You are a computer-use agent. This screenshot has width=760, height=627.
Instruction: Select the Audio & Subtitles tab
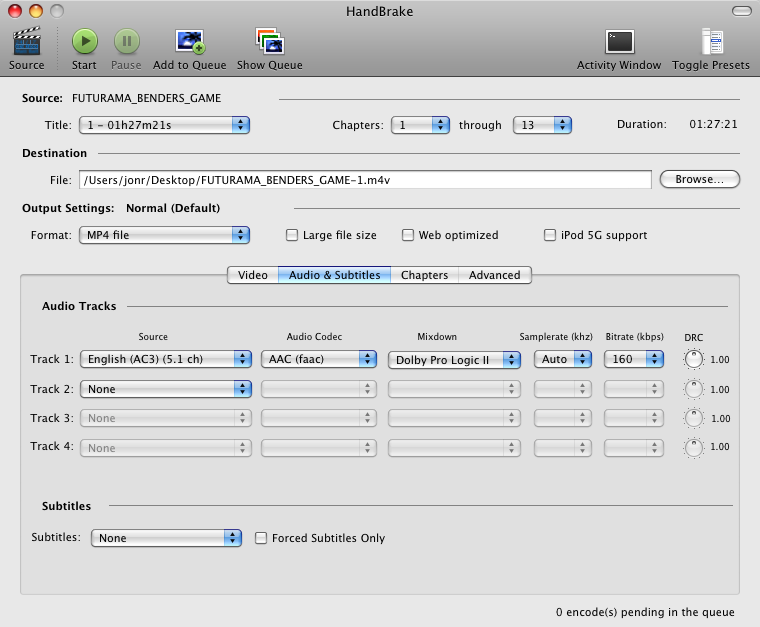pos(334,275)
